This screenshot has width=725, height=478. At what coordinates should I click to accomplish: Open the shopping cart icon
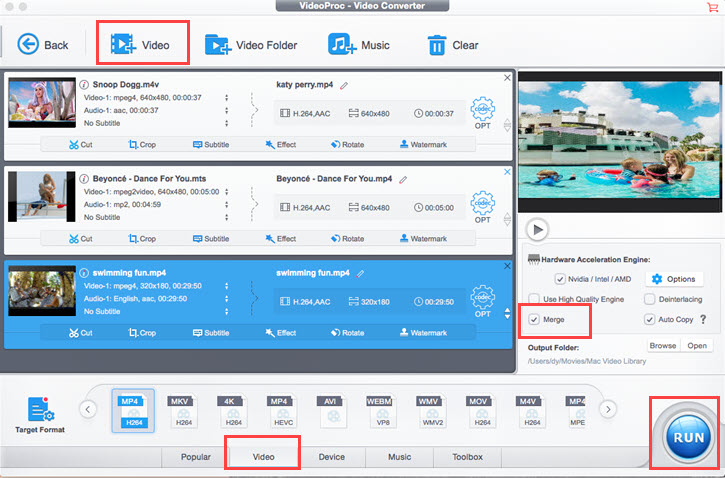pos(712,7)
